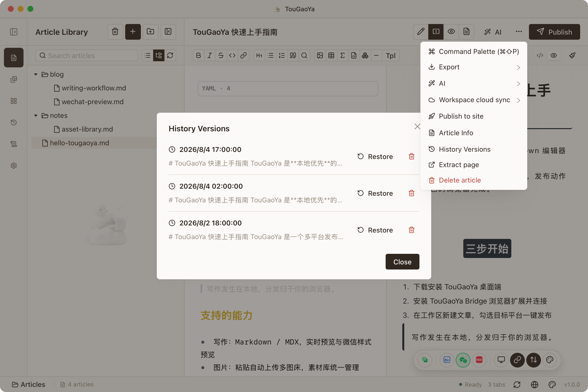Refresh the article list
588x392 pixels.
pos(170,56)
